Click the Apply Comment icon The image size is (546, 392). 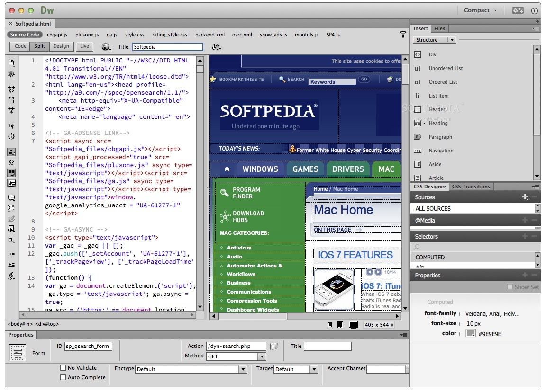[11, 198]
